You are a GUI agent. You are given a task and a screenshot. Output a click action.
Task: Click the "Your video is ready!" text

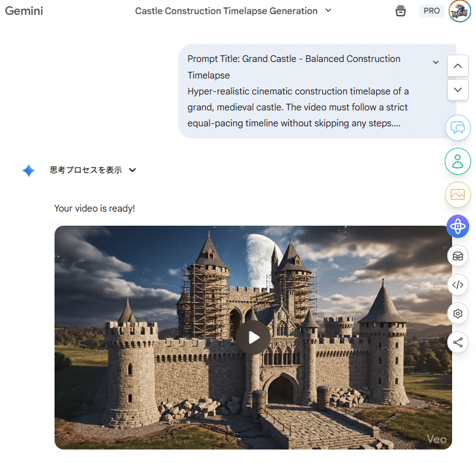94,209
